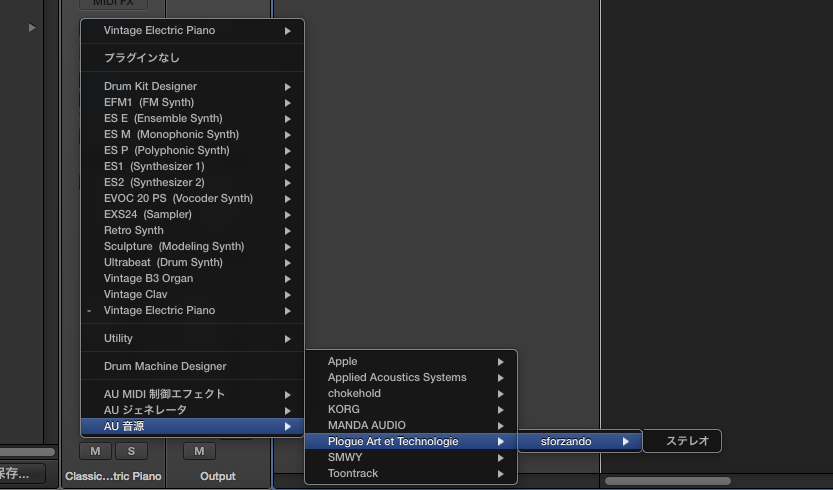Expand arrow beside Apple
Screen dimensions: 833x490
click(x=500, y=362)
